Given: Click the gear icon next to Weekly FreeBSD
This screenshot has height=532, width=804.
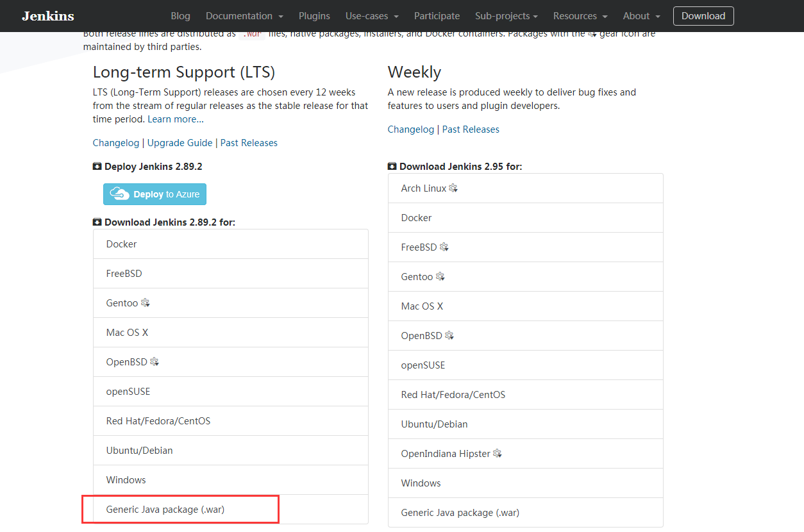Looking at the screenshot, I should click(444, 247).
